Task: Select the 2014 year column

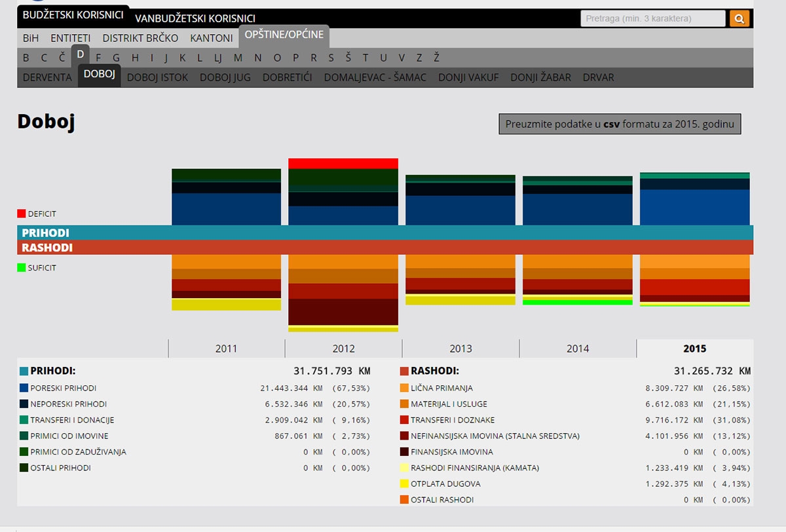Action: click(x=578, y=349)
